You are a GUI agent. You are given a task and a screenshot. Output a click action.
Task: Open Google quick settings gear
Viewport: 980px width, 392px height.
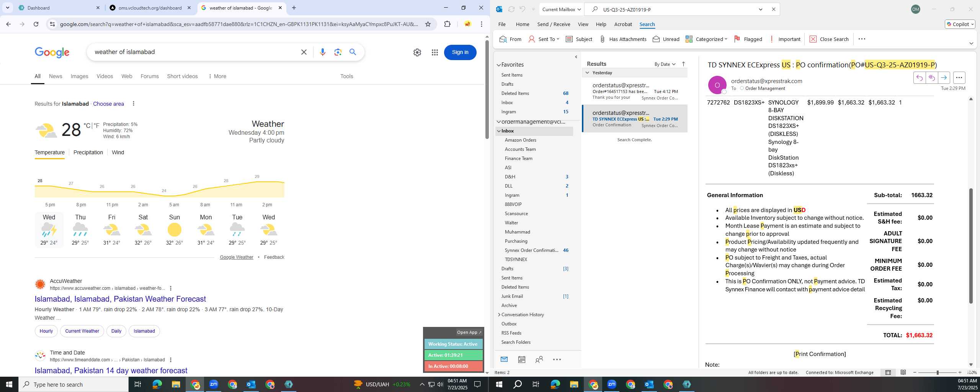coord(417,52)
